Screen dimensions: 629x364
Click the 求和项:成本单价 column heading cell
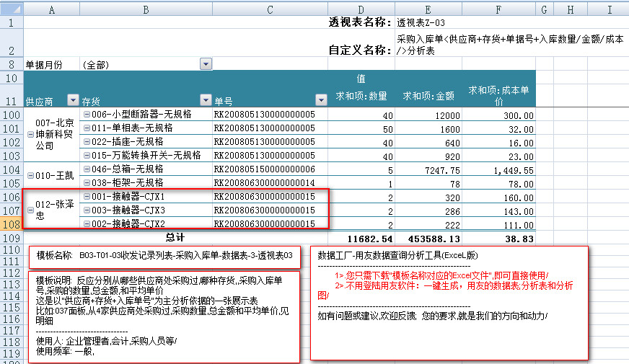point(499,95)
